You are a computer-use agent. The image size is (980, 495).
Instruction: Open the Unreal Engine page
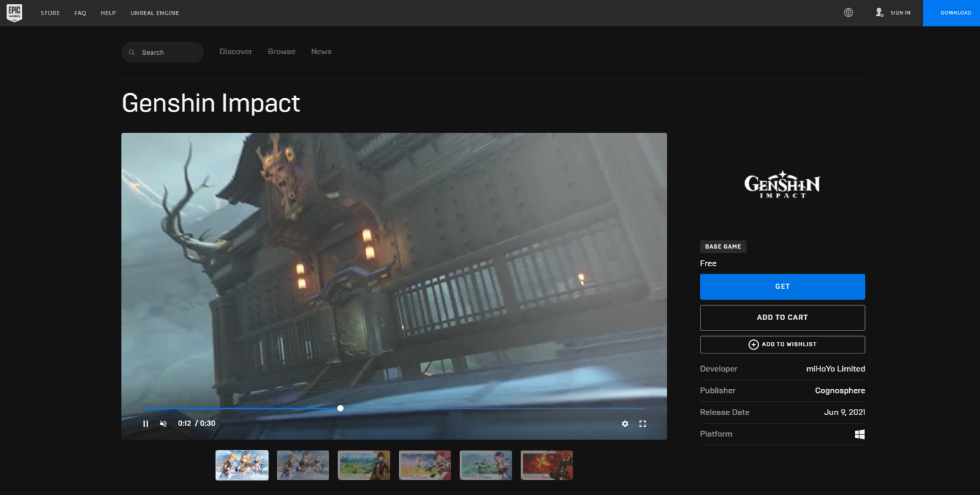point(154,12)
